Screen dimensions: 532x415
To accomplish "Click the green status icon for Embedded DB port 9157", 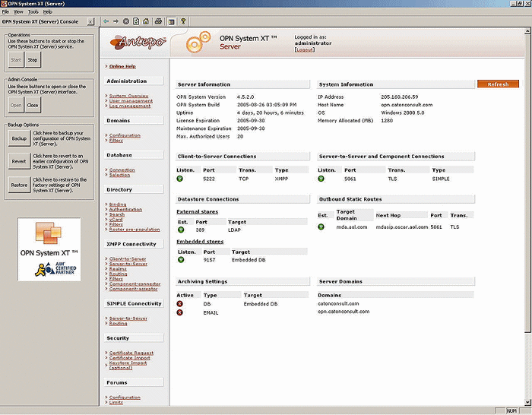I will [181, 260].
